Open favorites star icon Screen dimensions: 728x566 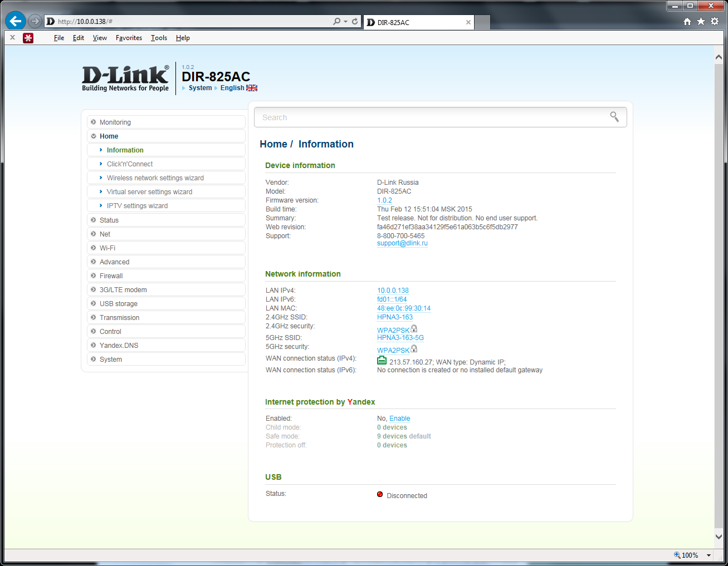coord(701,22)
